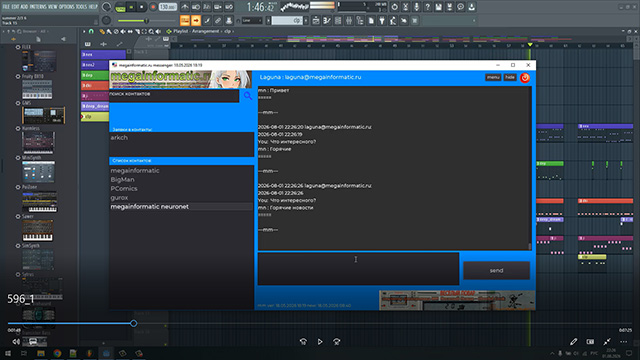
Task: Open the OPTIONS menu in FL Studio
Action: (67, 7)
